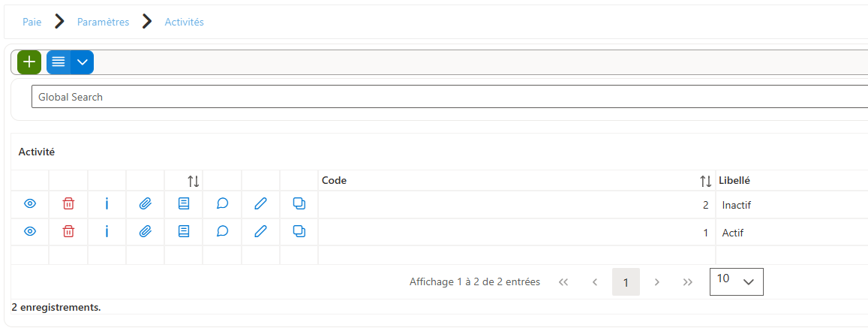This screenshot has width=868, height=328.
Task: View the Inactif row using eye icon
Action: (x=30, y=204)
